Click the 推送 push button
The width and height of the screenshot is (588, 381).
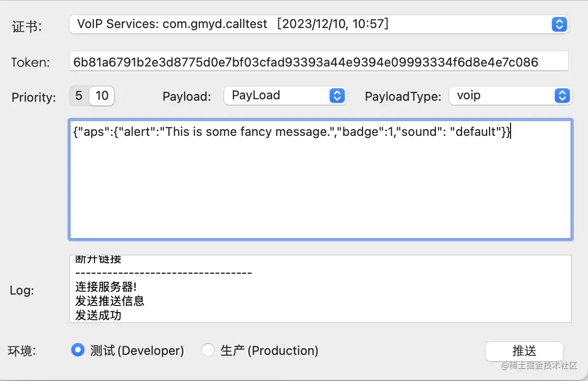pyautogui.click(x=524, y=351)
